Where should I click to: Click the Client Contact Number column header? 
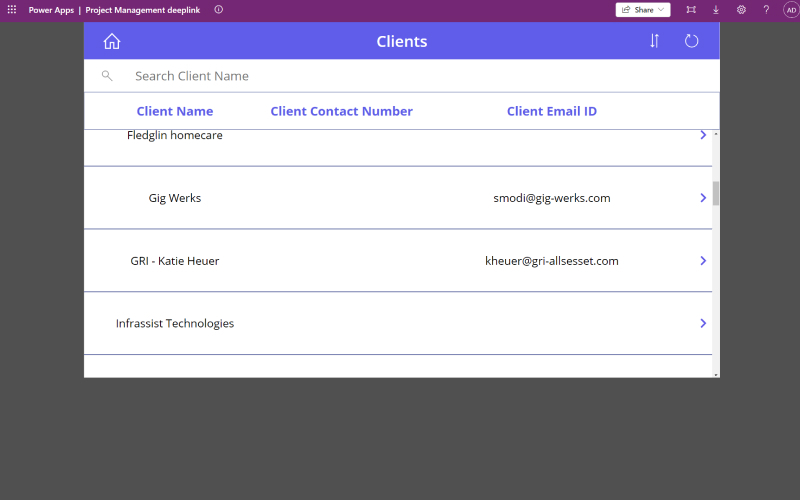(x=341, y=111)
